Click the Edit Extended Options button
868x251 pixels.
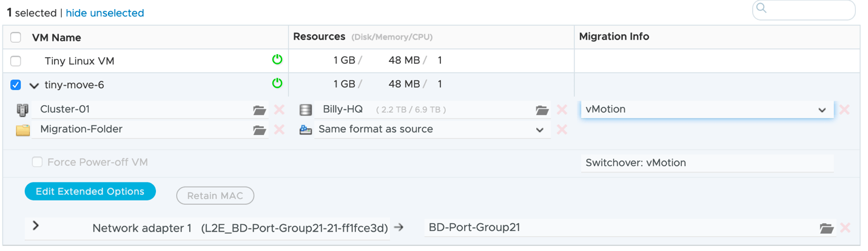point(90,191)
